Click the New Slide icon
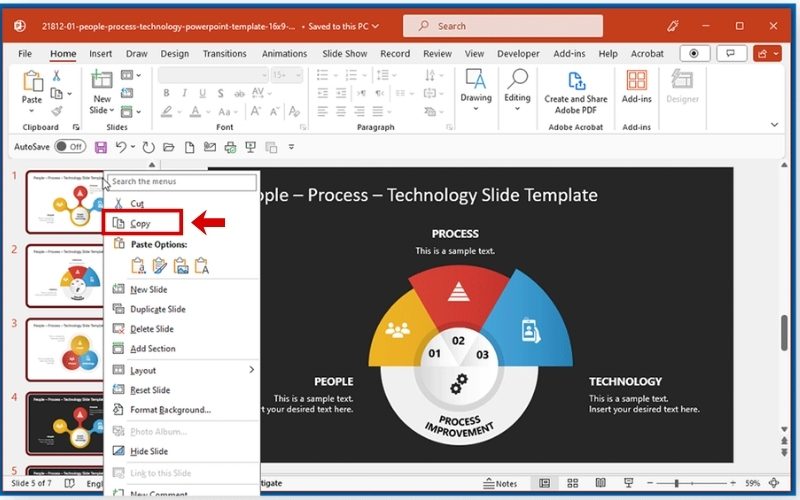 (x=102, y=80)
